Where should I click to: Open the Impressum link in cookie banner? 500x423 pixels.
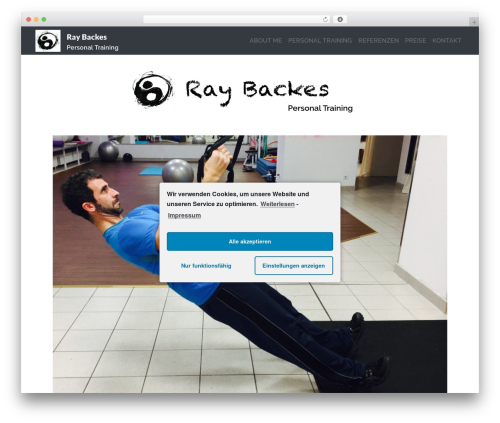[184, 215]
